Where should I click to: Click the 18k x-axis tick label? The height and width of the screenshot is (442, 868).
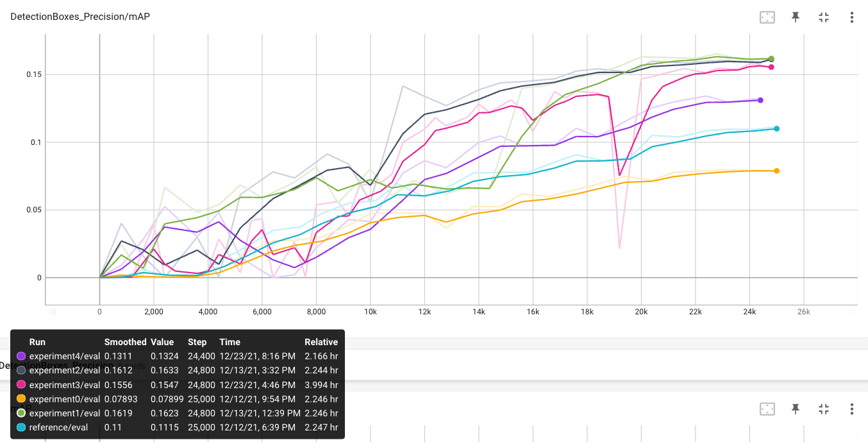click(x=587, y=312)
